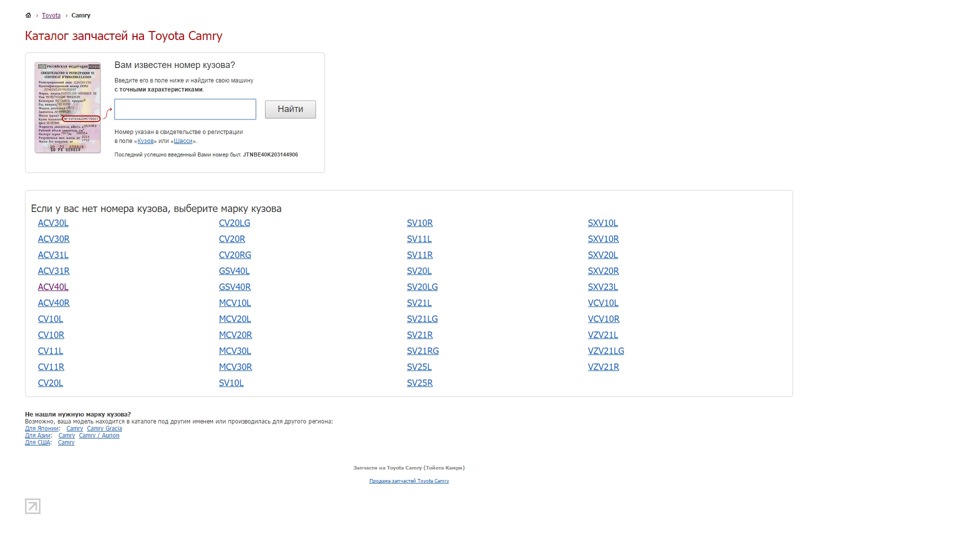Screen dimensions: 960x540
Task: Pick the MCV30R body model
Action: tap(236, 367)
